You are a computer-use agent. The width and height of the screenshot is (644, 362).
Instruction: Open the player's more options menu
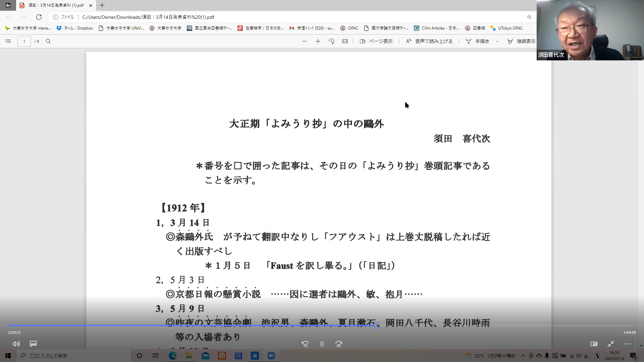pyautogui.click(x=628, y=344)
